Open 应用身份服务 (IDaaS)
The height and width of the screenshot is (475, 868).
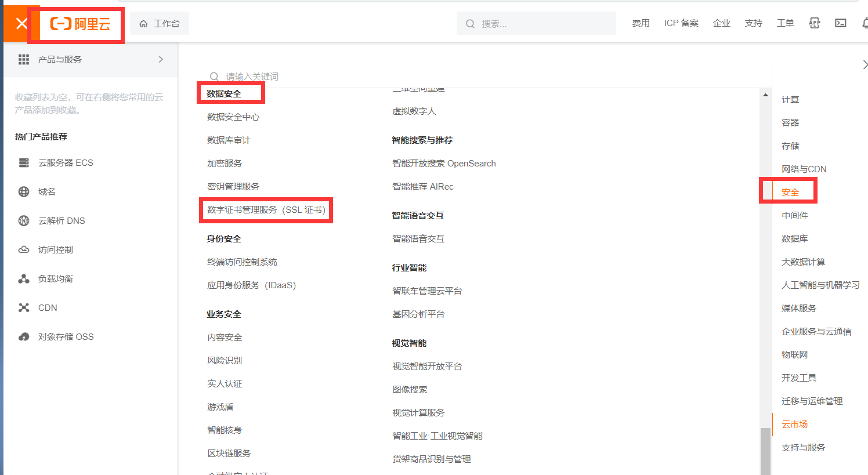[x=251, y=285]
